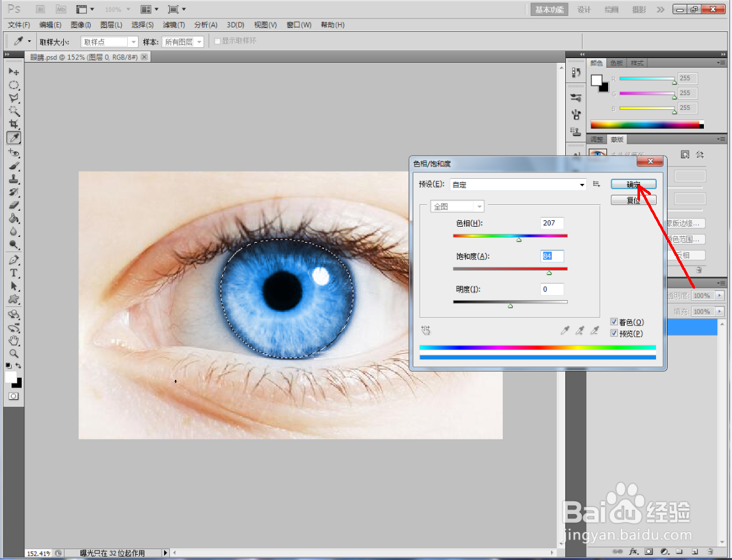
Task: Open the 窗口(W) menu
Action: 299,25
